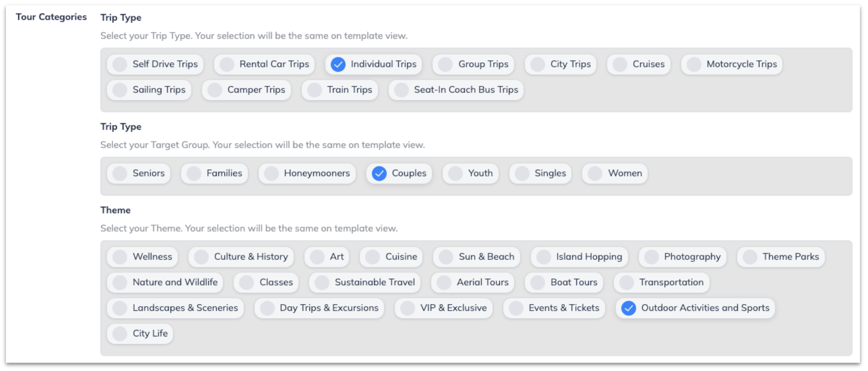
Task: Select Nature and Wildlife theme
Action: [x=165, y=283]
